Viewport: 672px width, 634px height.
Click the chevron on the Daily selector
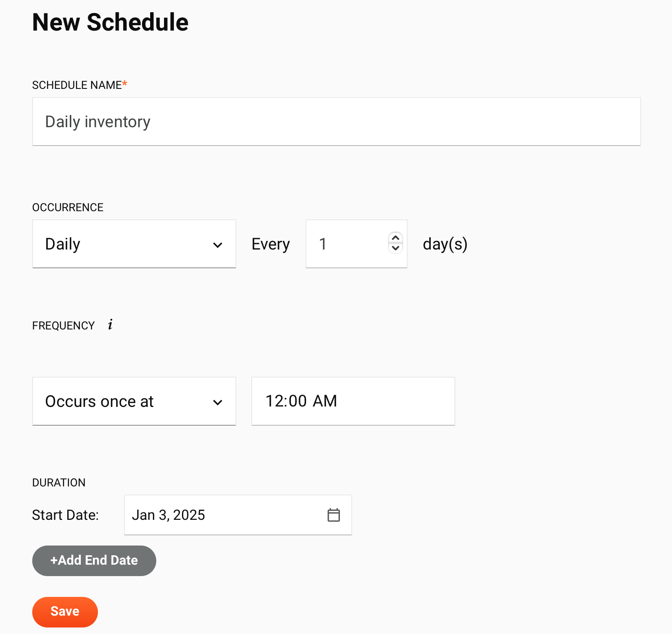(x=218, y=244)
